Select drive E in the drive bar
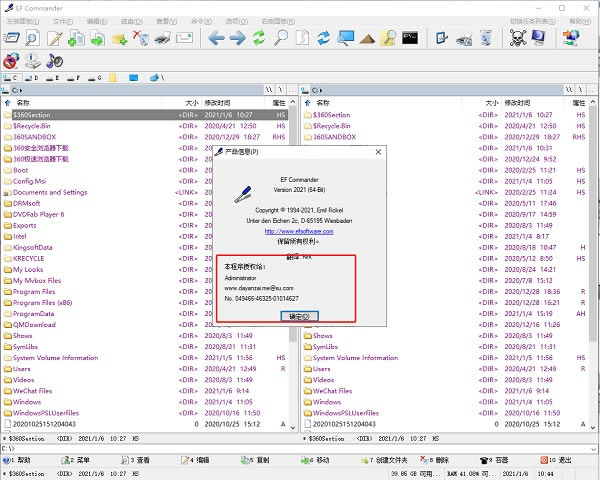The width and height of the screenshot is (600, 480). tap(55, 77)
